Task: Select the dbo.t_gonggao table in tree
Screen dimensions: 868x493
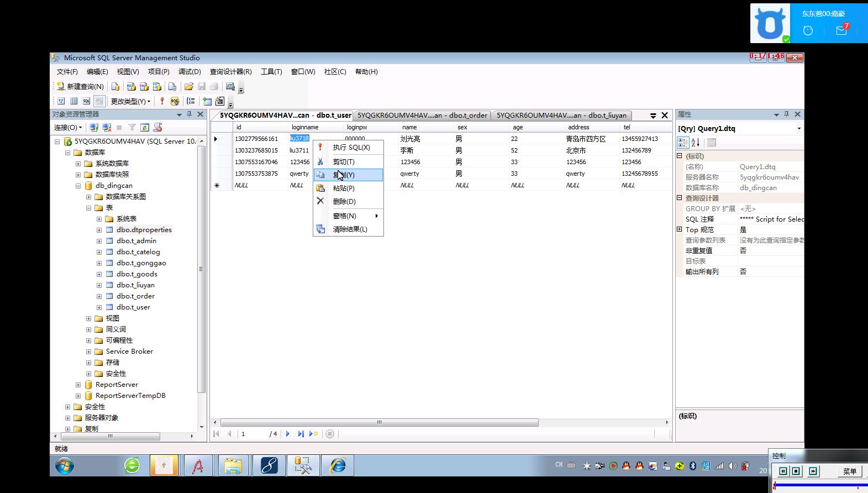Action: (141, 263)
